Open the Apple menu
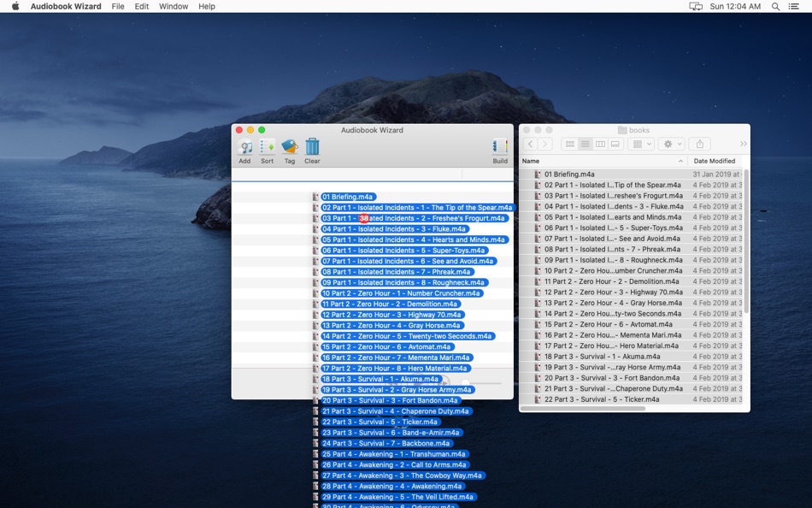Image resolution: width=812 pixels, height=508 pixels. 15,6
